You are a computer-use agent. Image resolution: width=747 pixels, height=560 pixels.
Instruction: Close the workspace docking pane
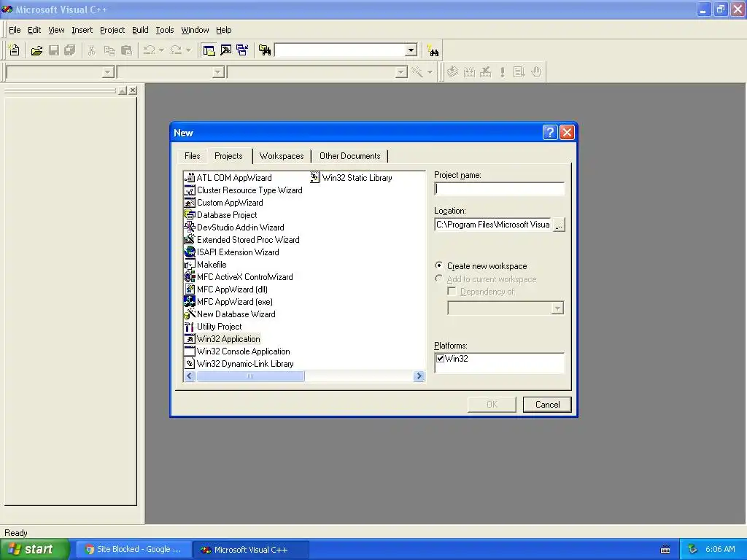[x=133, y=90]
